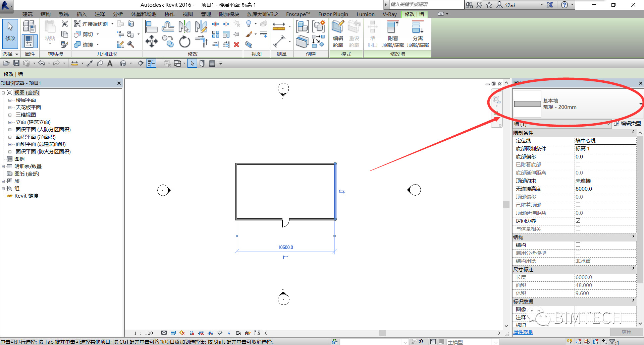644x345 pixels.
Task: Click the flip wall orientation arrows
Action: click(342, 192)
